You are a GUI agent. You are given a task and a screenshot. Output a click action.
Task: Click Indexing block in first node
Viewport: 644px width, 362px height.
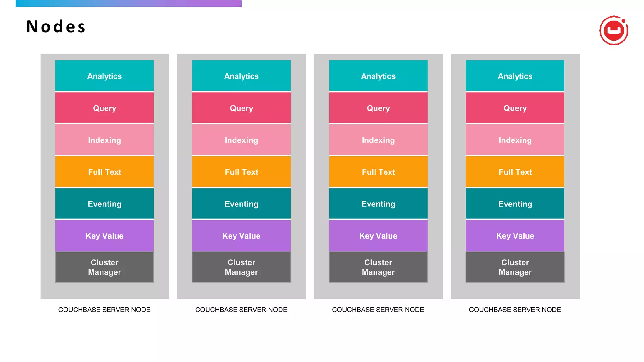click(104, 140)
